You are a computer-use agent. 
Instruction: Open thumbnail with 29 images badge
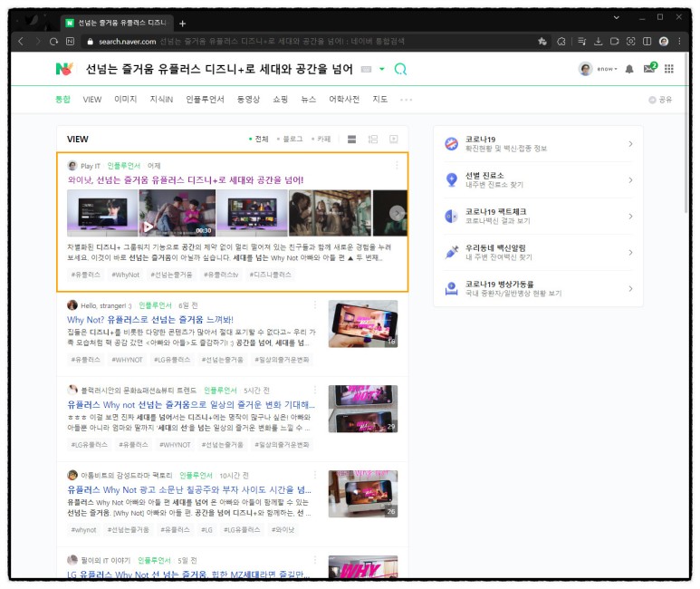point(363,409)
